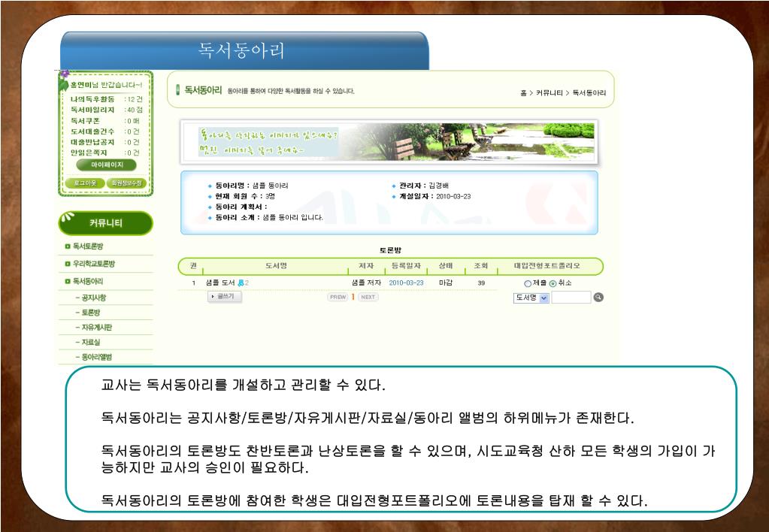Open the 공지사항 submenu
Screen dimensions: 769x532
click(93, 298)
